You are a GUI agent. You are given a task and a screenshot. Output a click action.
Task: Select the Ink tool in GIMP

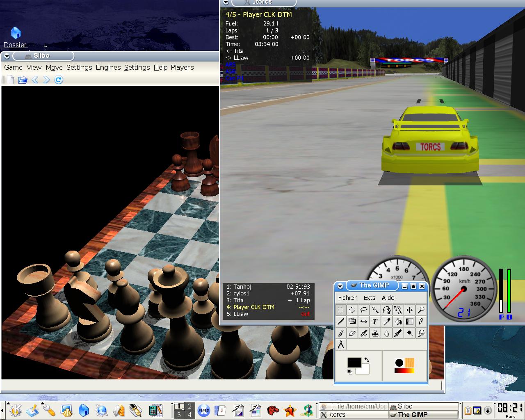[x=398, y=333]
